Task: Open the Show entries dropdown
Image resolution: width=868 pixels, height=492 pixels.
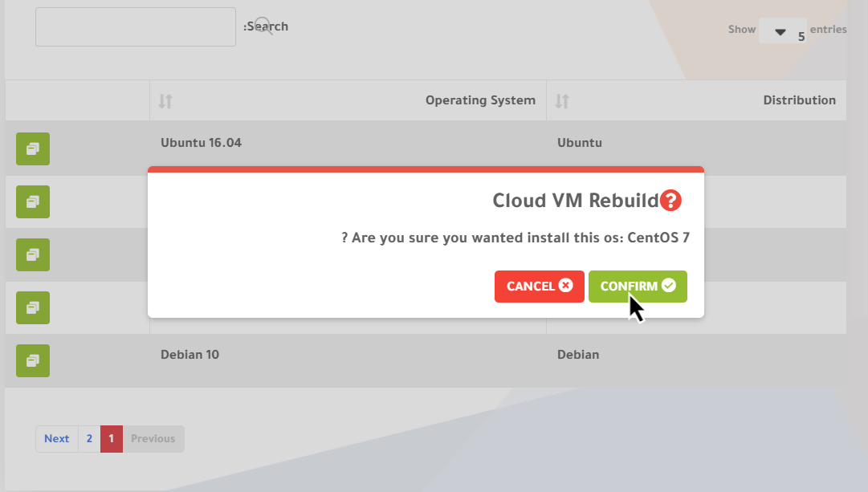Action: coord(782,31)
